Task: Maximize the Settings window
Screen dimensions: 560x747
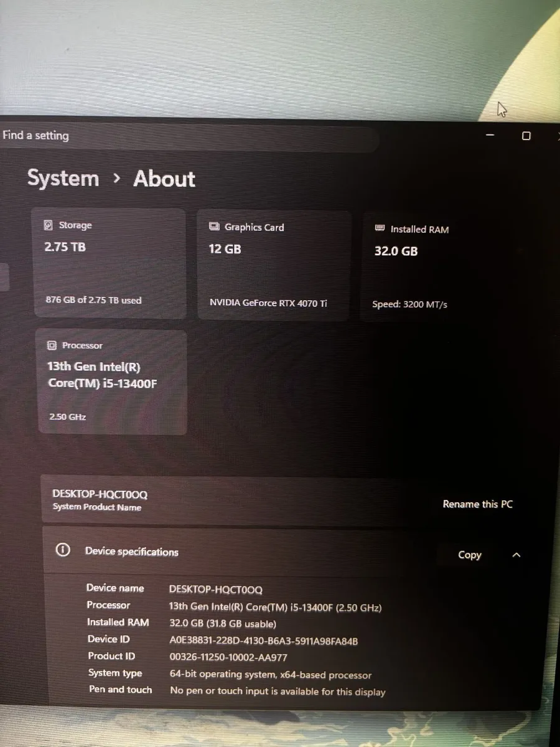Action: coord(526,136)
